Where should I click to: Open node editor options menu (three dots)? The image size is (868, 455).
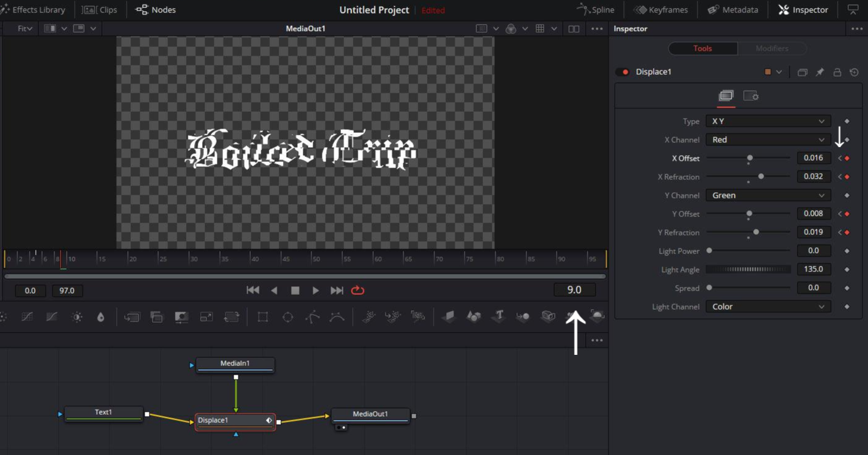click(597, 341)
